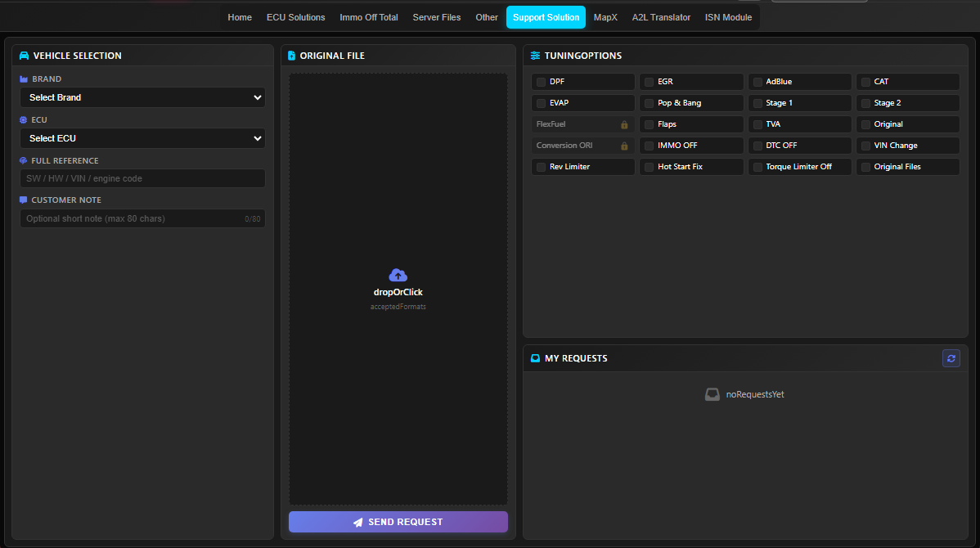The height and width of the screenshot is (548, 980).
Task: Toggle the VIN Change checkbox
Action: [x=865, y=146]
